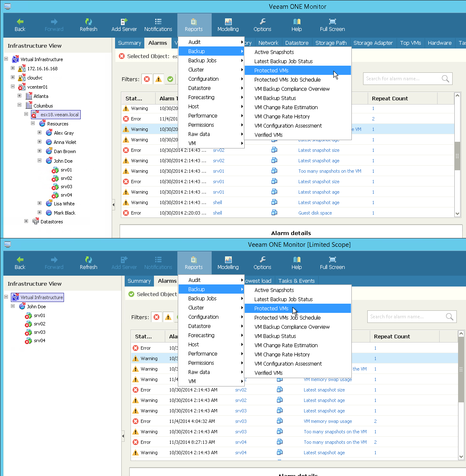Choose VM Backup Status in the full window's submenu

tap(298, 98)
